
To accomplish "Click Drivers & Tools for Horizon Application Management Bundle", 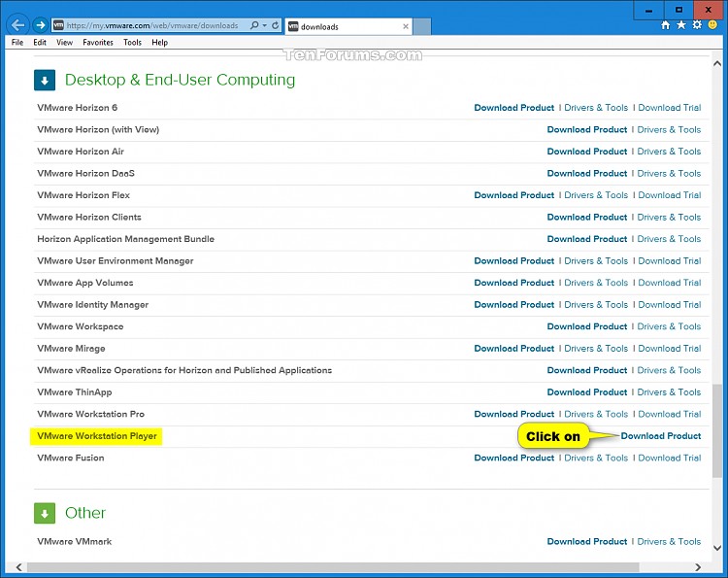I will tap(669, 239).
